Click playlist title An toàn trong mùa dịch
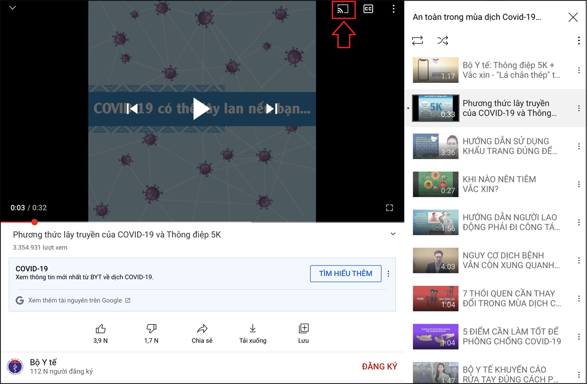 coord(477,17)
